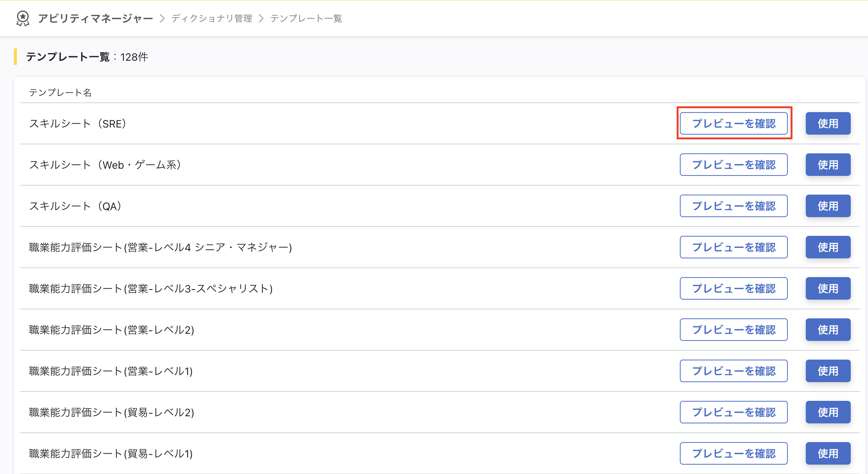Viewport: 868px width, 474px height.
Task: Preview the スキルシート（SRE）template
Action: 733,123
